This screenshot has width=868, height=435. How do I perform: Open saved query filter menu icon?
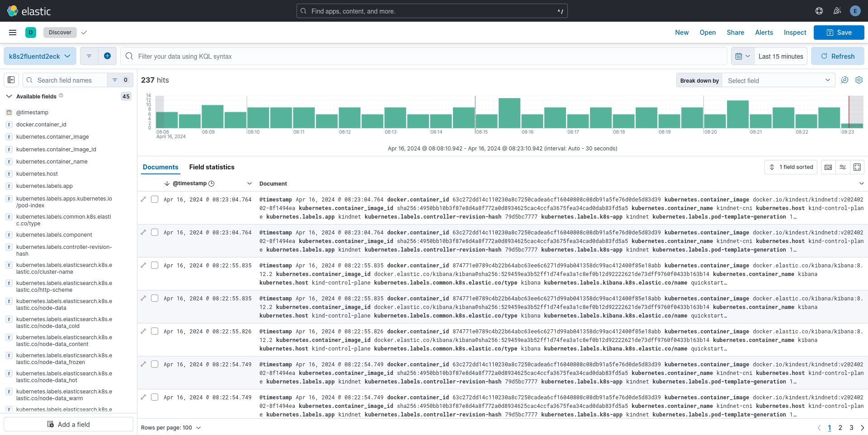(x=89, y=56)
